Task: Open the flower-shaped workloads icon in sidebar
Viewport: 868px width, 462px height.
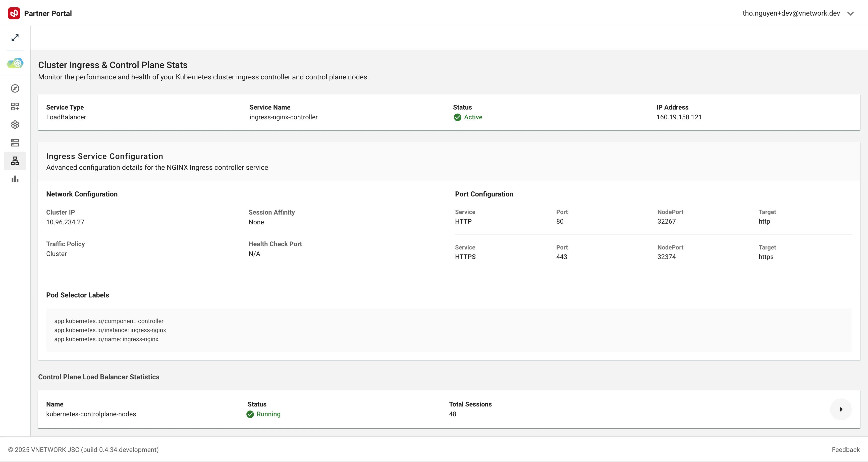Action: [x=15, y=125]
